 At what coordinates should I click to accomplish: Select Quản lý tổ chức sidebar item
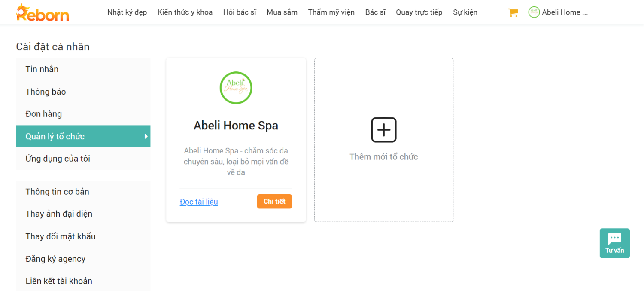[83, 136]
